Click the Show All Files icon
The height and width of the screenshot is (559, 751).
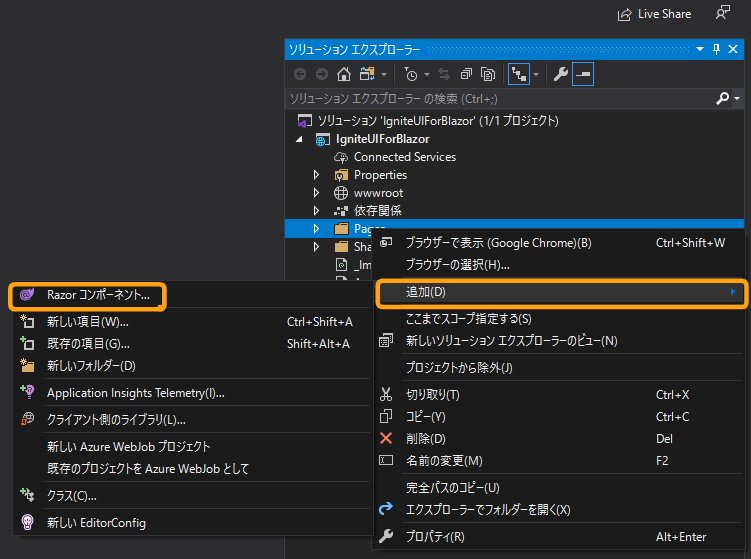[x=488, y=74]
